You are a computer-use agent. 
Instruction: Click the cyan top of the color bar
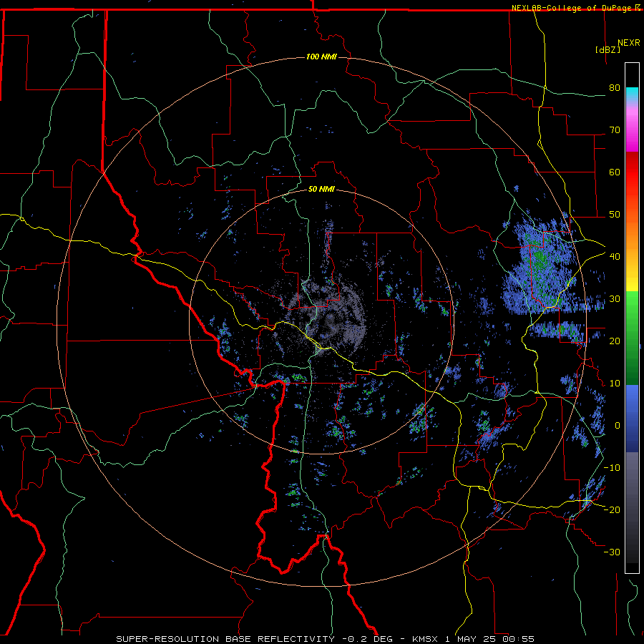[x=632, y=94]
